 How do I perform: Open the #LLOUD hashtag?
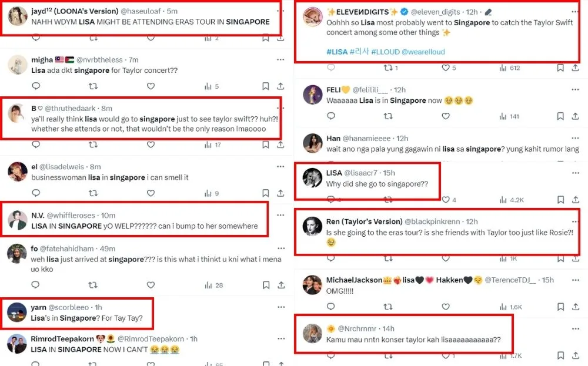(x=385, y=52)
